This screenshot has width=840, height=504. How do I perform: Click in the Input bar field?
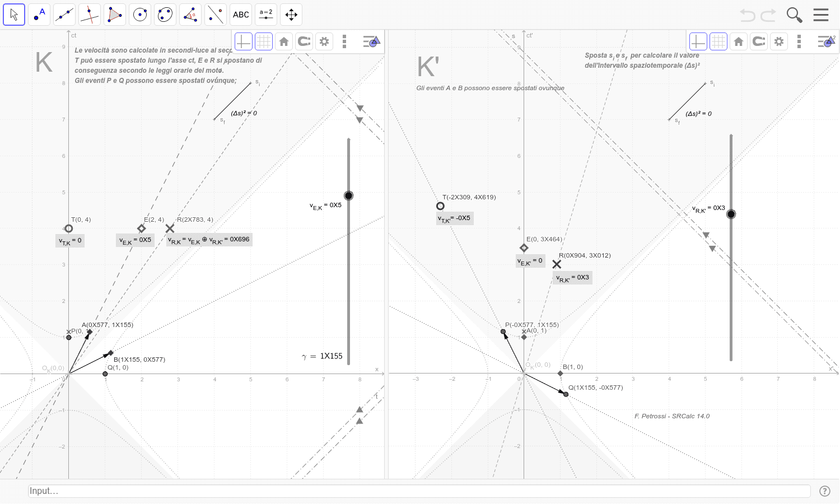419,491
